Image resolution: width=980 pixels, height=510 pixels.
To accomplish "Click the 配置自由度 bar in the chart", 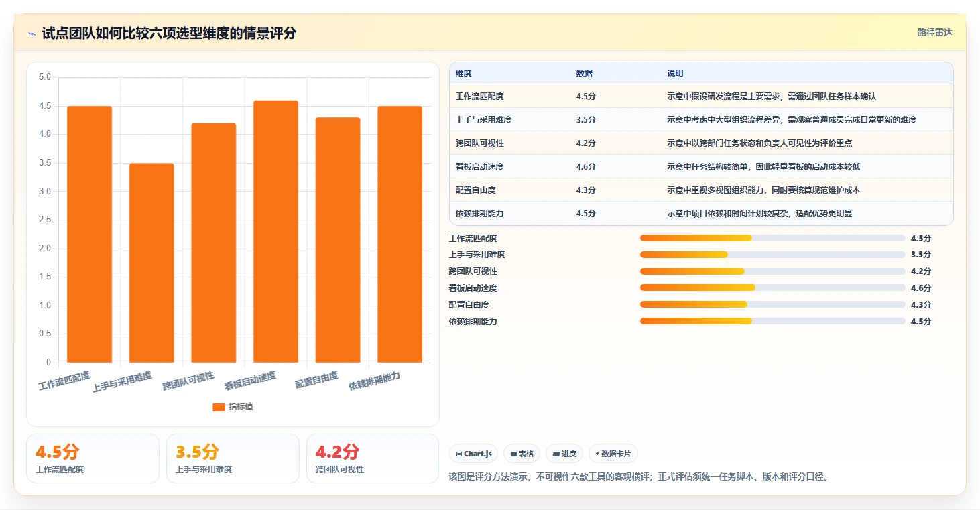I will pos(338,240).
